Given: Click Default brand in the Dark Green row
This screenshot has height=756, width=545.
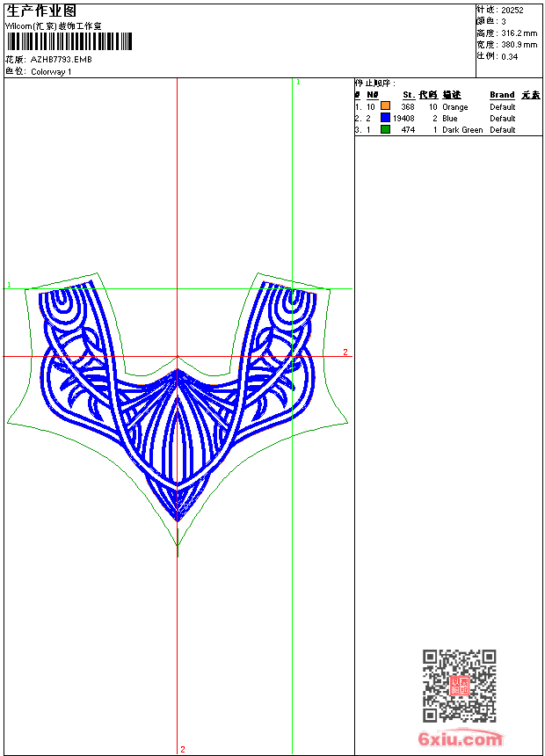Looking at the screenshot, I should (x=503, y=130).
